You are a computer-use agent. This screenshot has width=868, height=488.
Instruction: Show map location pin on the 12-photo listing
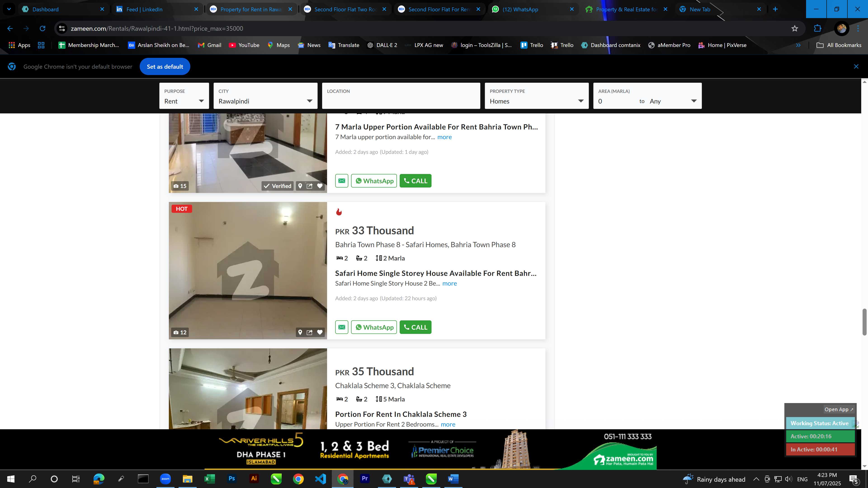coord(300,332)
